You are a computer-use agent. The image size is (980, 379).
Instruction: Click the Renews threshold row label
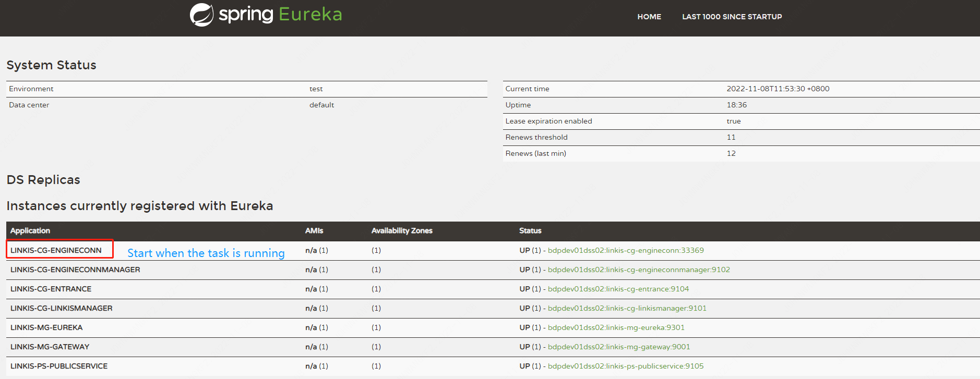(x=536, y=137)
